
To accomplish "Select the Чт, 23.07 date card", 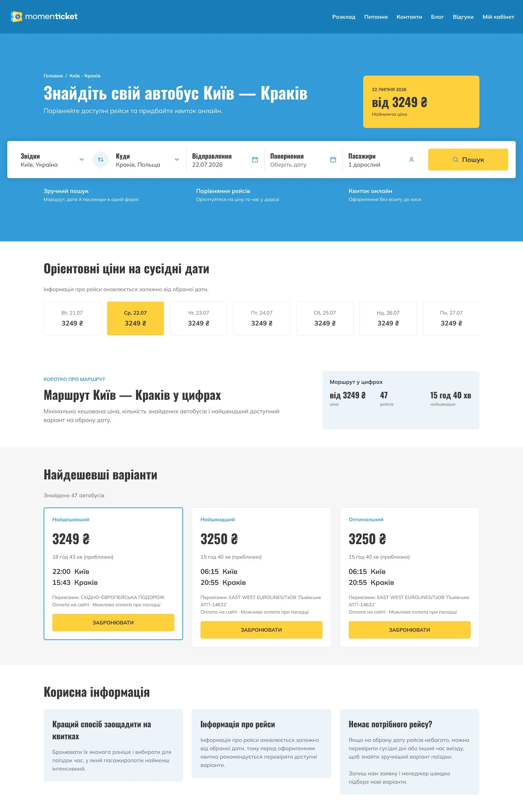I will [199, 318].
